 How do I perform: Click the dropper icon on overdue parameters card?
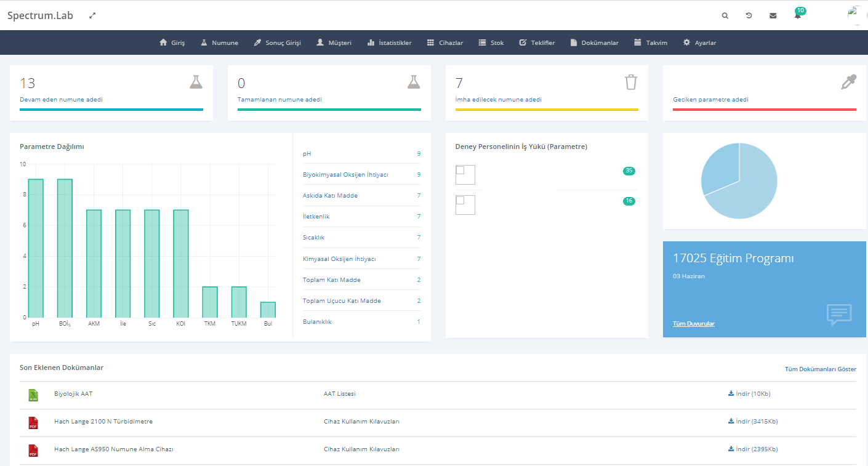[x=848, y=82]
